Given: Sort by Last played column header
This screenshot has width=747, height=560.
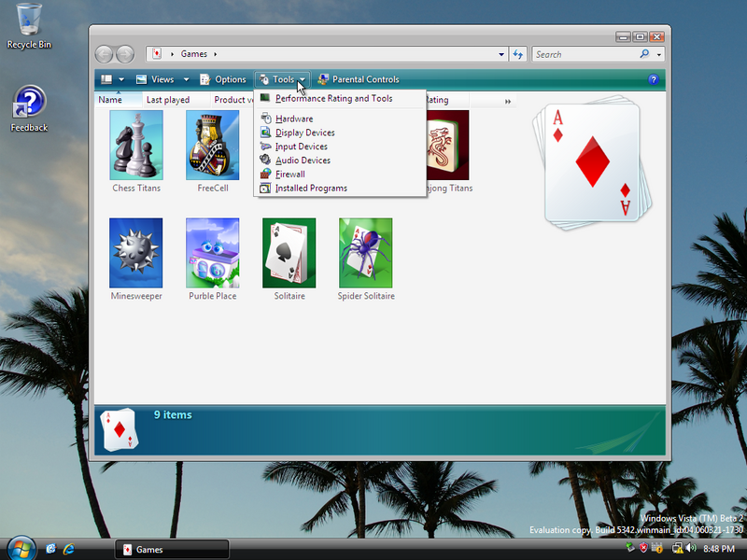Looking at the screenshot, I should pos(176,100).
